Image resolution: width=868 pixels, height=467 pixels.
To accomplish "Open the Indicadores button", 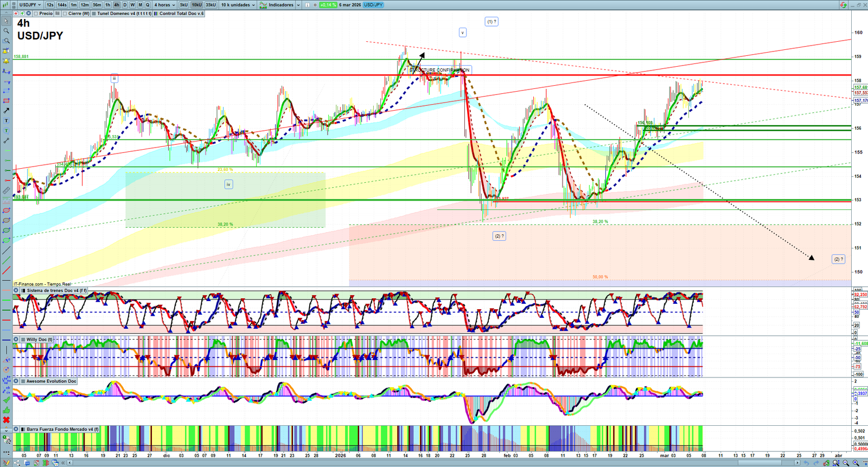I will click(280, 5).
